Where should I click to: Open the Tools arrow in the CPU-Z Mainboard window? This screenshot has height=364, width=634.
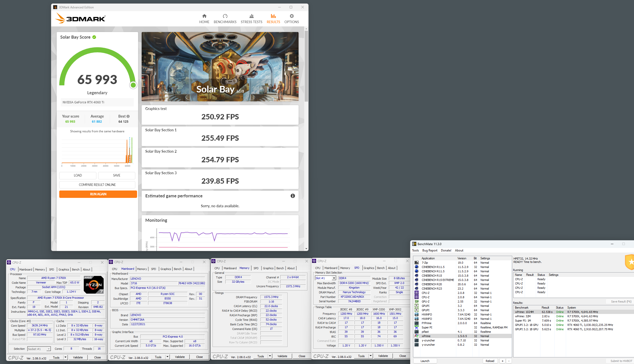pos(167,357)
